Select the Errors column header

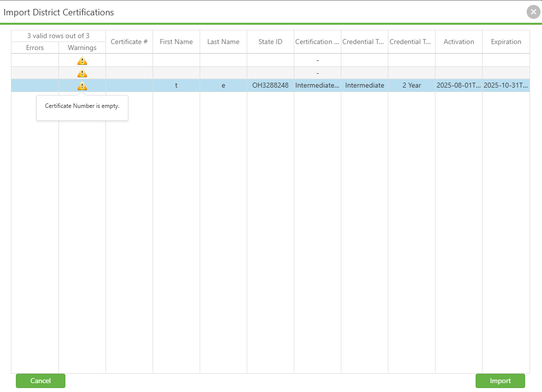coord(35,48)
